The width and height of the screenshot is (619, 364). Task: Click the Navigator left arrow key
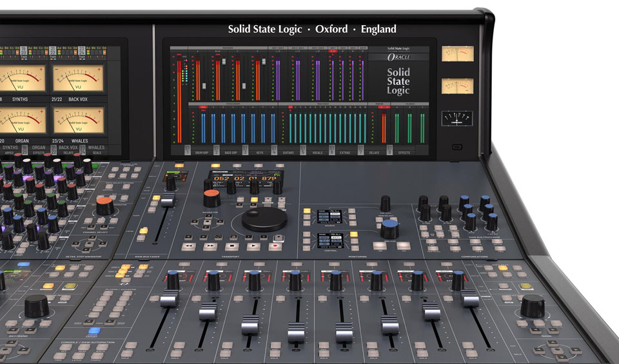click(x=195, y=222)
